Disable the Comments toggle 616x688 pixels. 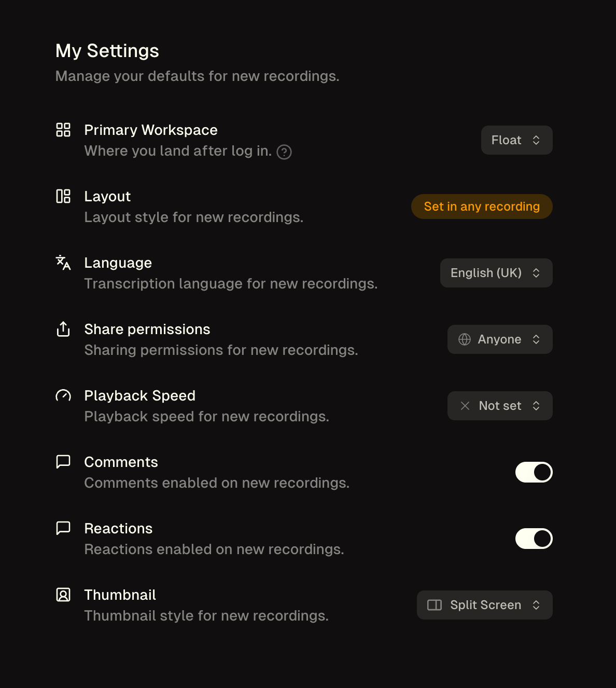pyautogui.click(x=534, y=472)
